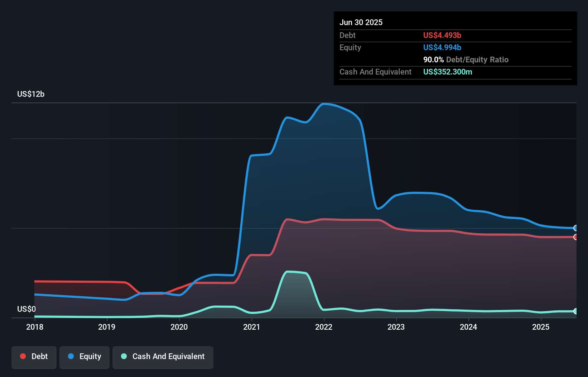Viewport: 588px width, 377px height.
Task: Expand the Jun 30 2025 tooltip panel
Action: click(361, 22)
